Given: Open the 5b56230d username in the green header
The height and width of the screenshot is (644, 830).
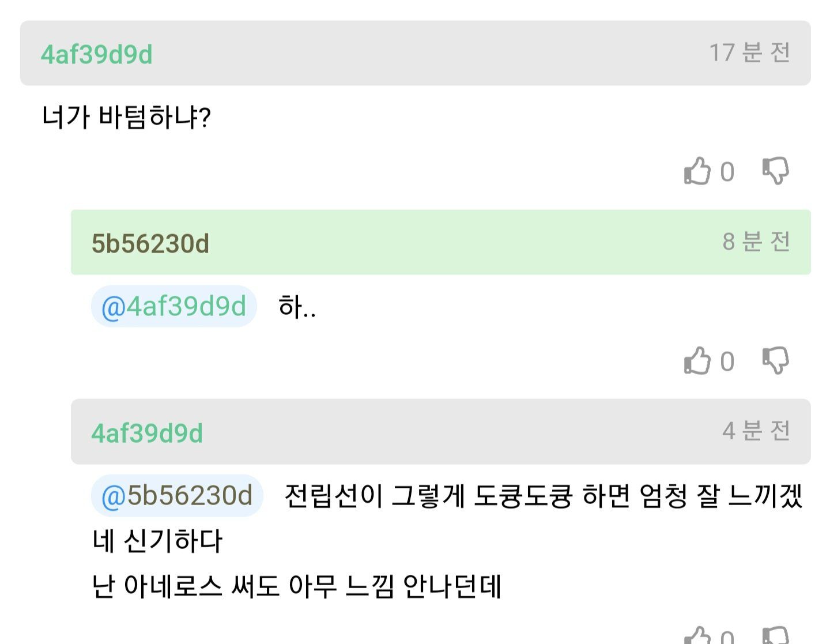Looking at the screenshot, I should (x=150, y=244).
